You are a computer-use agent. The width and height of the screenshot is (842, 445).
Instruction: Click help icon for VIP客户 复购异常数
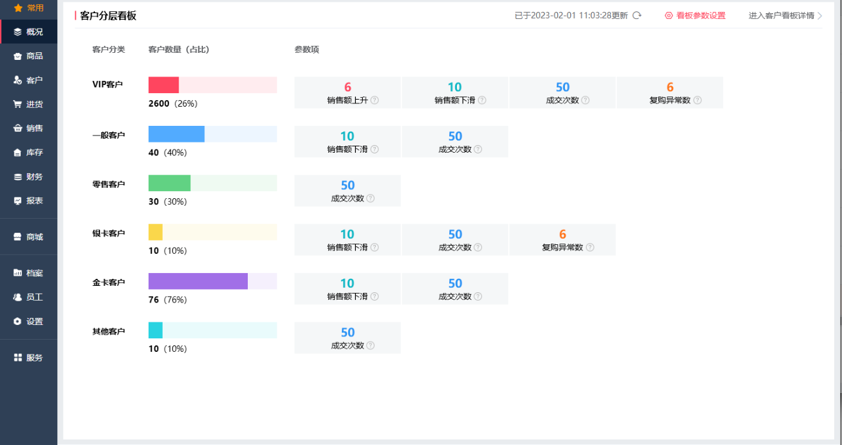(x=697, y=100)
